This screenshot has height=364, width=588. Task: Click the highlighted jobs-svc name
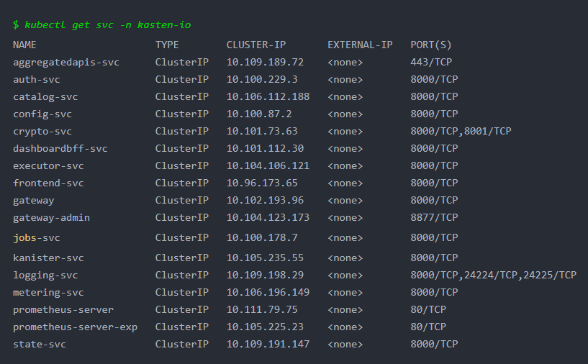point(37,238)
